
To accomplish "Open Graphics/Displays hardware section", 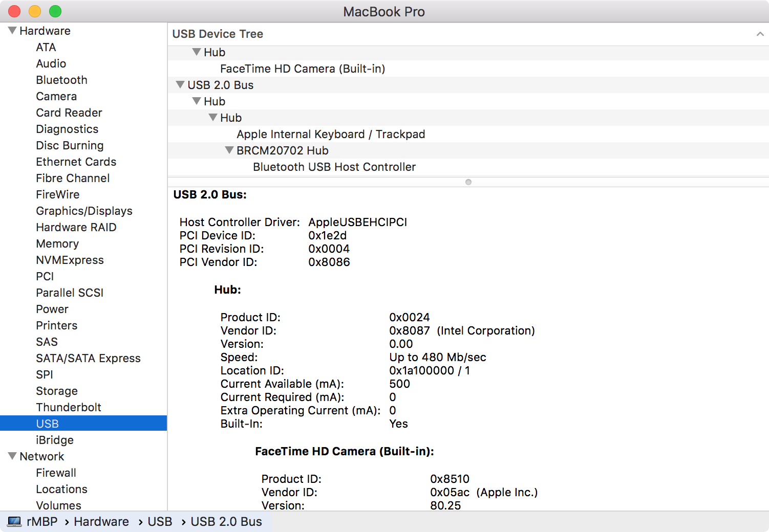I will 84,211.
